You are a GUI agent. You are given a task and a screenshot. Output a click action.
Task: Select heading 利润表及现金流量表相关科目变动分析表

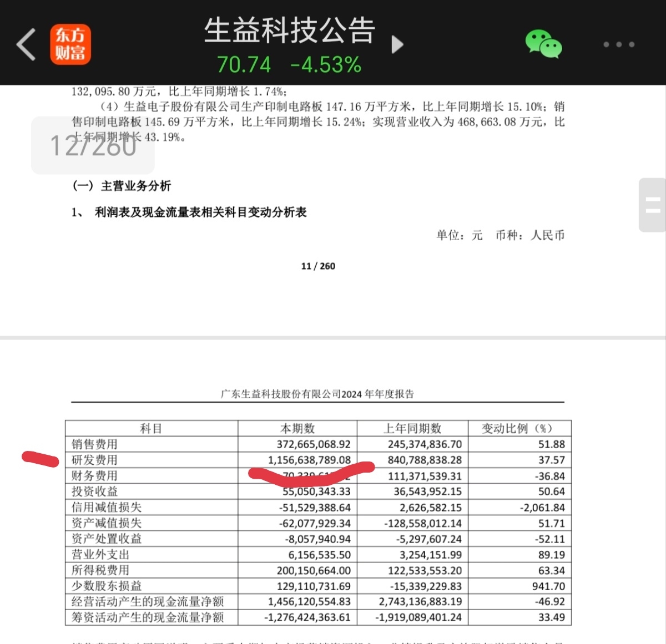click(x=201, y=212)
